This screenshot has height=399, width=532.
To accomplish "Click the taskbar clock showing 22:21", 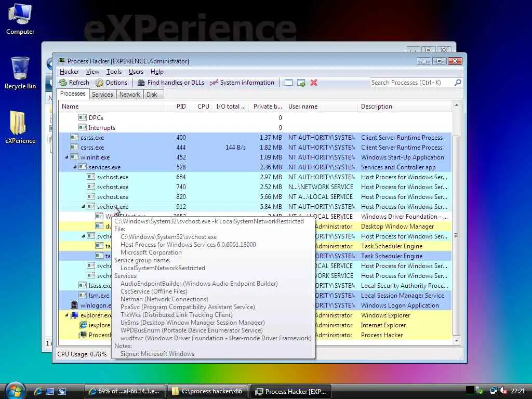I will (518, 391).
